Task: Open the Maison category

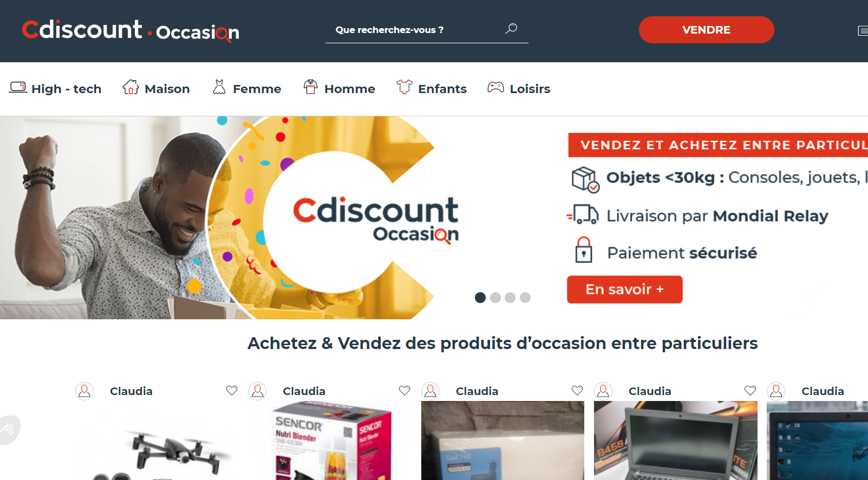Action: 156,88
